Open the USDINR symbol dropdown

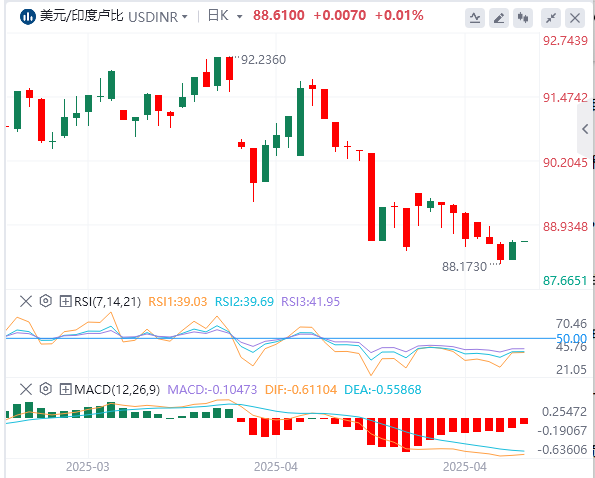(x=158, y=17)
